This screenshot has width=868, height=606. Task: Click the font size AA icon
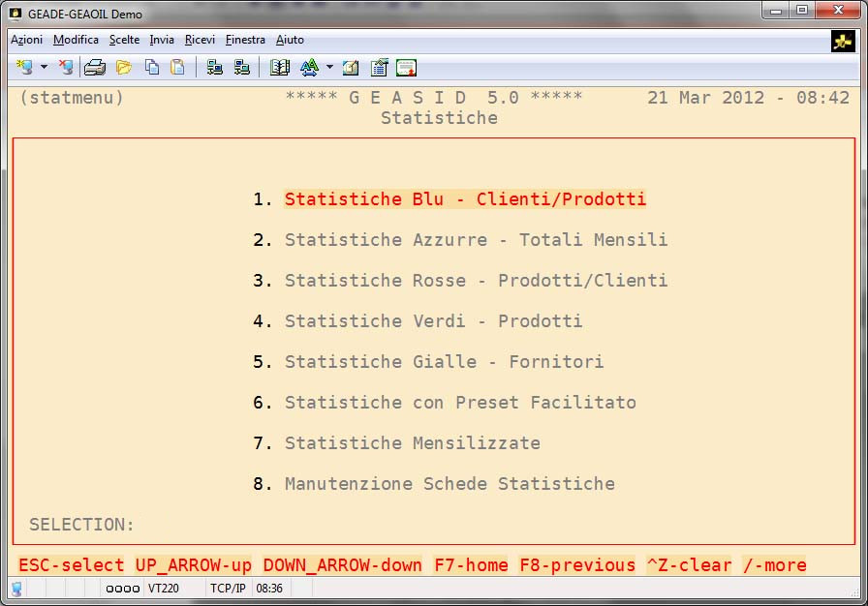309,67
